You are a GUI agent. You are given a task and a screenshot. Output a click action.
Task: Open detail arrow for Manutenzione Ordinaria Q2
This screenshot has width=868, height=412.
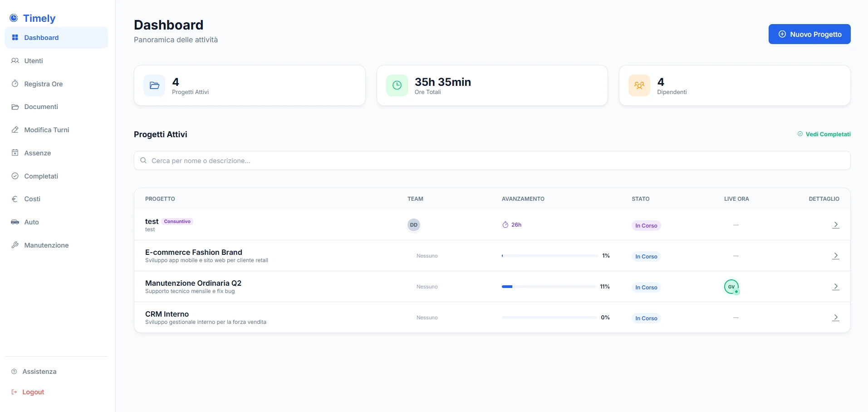(836, 287)
